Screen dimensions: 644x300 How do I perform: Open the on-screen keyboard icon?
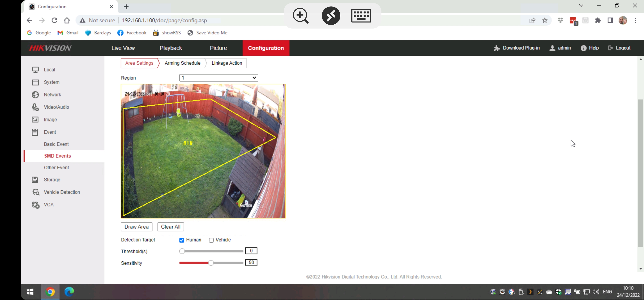361,16
